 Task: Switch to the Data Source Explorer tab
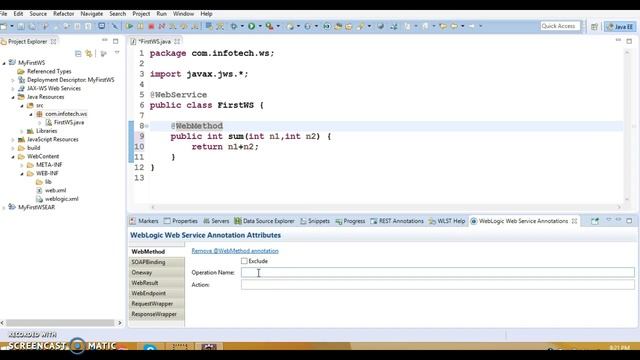[x=264, y=221]
